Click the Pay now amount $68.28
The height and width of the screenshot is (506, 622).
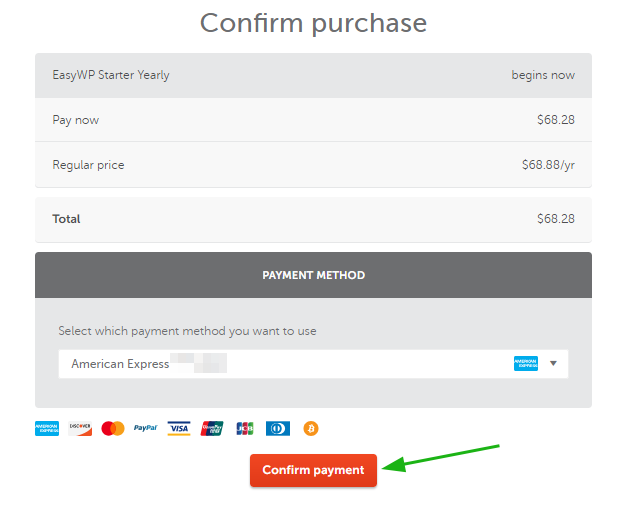tap(556, 120)
